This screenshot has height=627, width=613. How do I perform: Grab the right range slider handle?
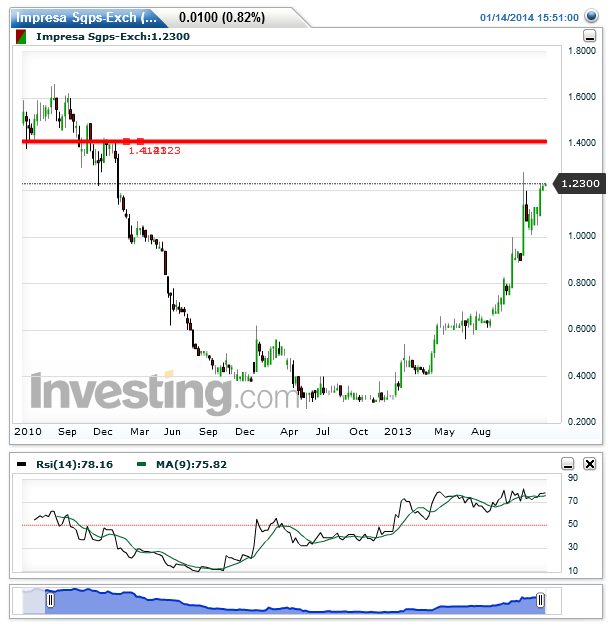point(540,600)
